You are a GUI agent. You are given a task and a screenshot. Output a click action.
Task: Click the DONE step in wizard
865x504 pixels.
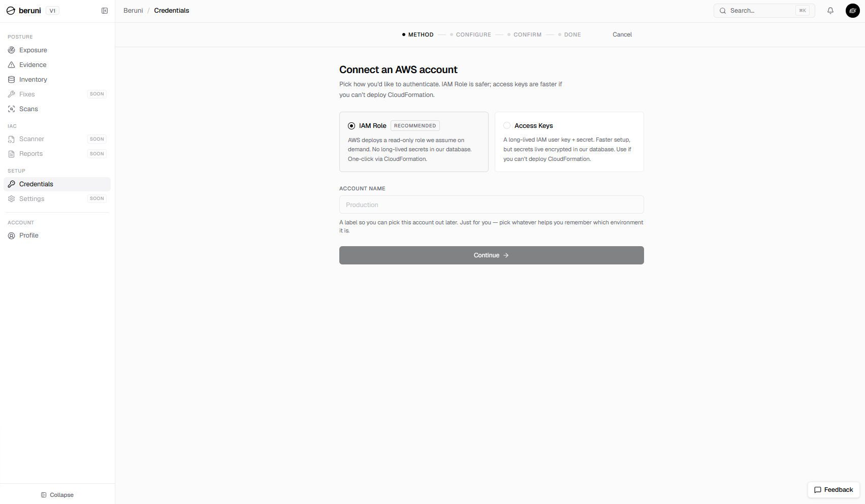pos(569,35)
